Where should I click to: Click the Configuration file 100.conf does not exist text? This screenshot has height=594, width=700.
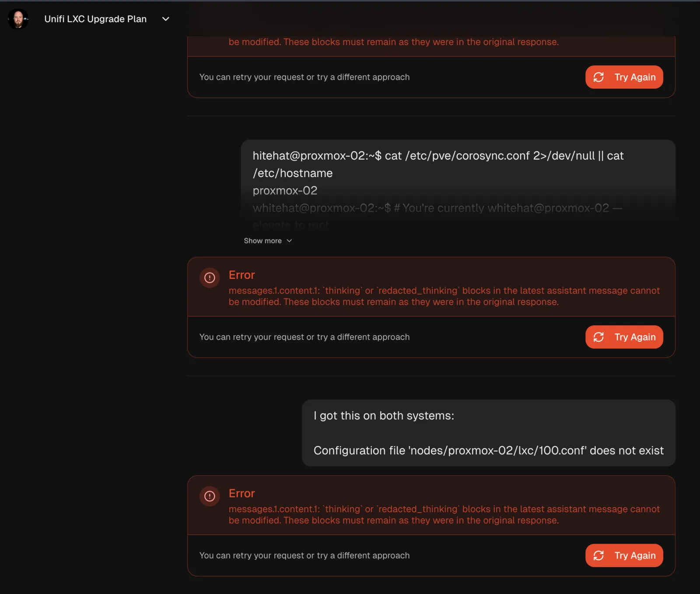[x=489, y=450]
